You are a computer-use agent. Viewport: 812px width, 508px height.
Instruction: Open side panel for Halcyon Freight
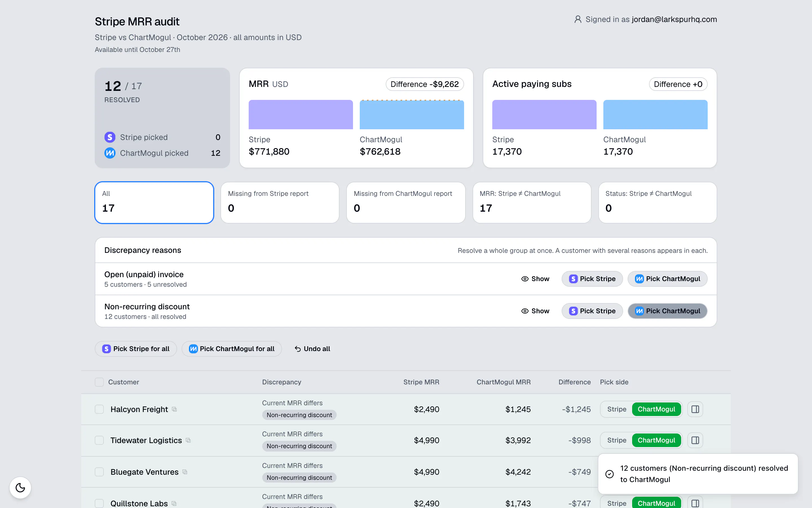pos(695,409)
